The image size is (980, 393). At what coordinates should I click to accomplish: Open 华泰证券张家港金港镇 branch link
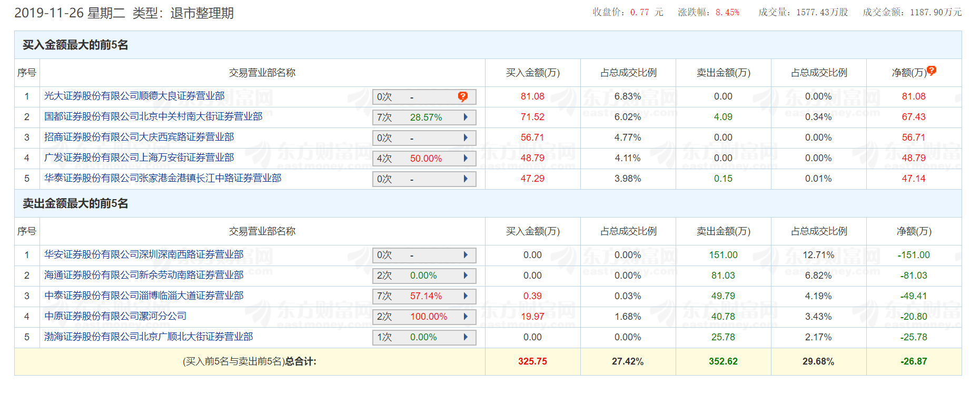[163, 178]
